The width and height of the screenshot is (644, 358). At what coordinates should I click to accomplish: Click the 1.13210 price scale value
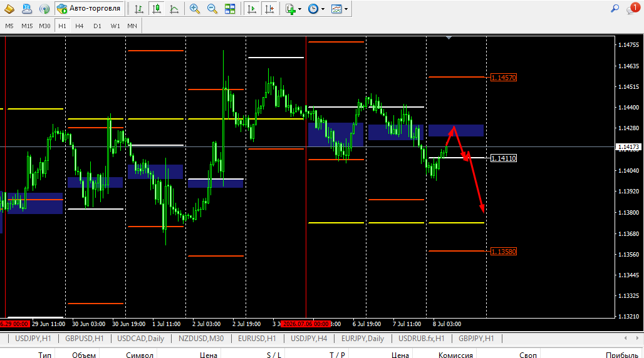click(628, 317)
